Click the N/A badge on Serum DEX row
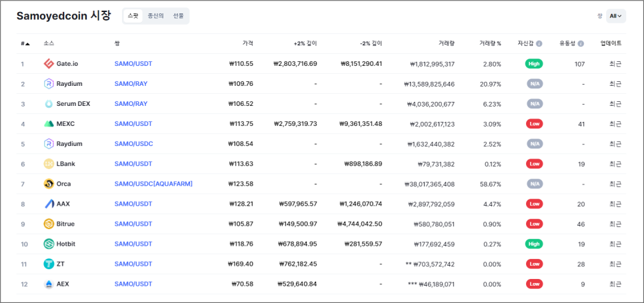This screenshot has height=303, width=644. tap(535, 104)
